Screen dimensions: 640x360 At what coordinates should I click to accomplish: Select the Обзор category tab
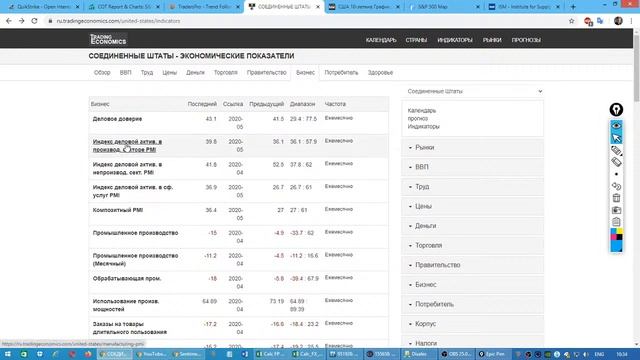102,73
